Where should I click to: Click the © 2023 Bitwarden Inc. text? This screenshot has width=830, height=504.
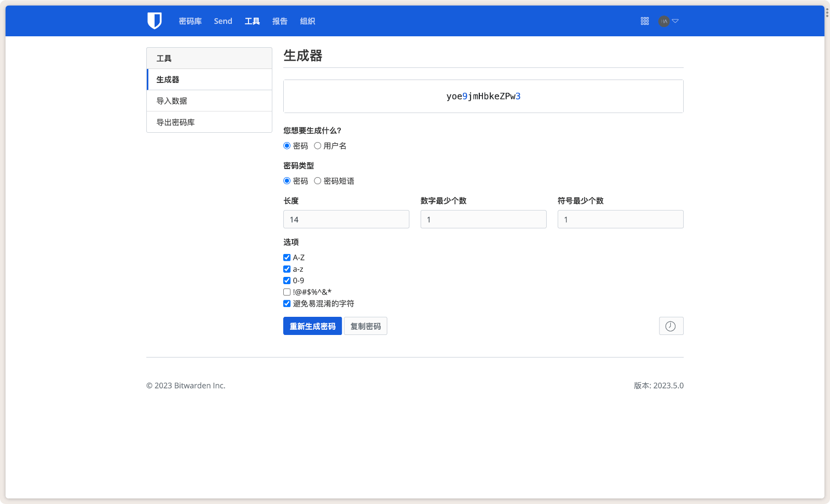(186, 385)
